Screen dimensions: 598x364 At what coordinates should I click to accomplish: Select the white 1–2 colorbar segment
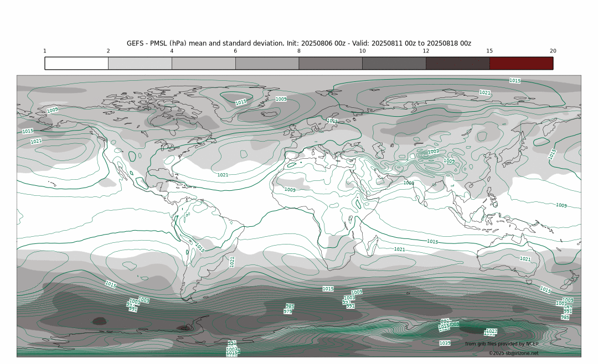(76, 63)
